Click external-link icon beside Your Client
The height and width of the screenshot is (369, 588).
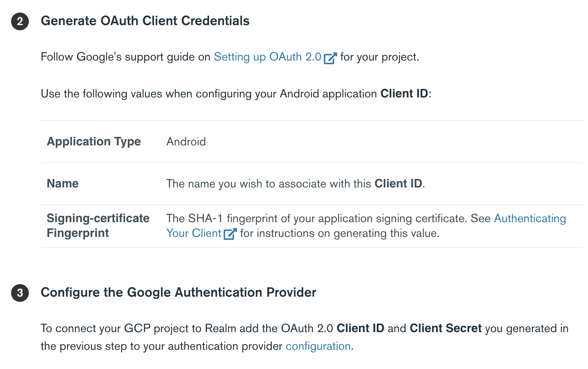click(x=230, y=234)
